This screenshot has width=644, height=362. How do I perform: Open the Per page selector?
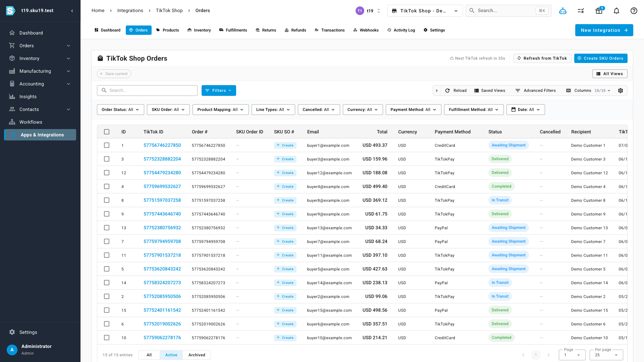coord(606,355)
